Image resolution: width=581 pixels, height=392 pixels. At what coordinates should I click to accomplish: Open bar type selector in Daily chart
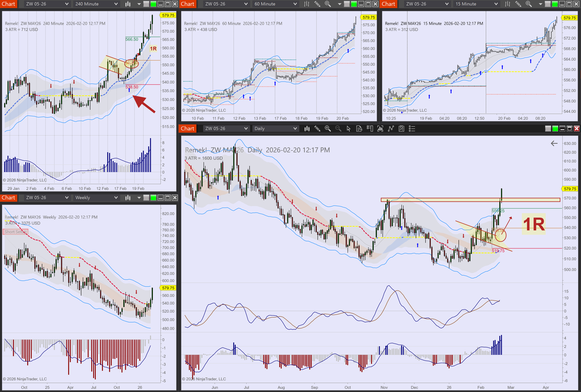click(307, 128)
